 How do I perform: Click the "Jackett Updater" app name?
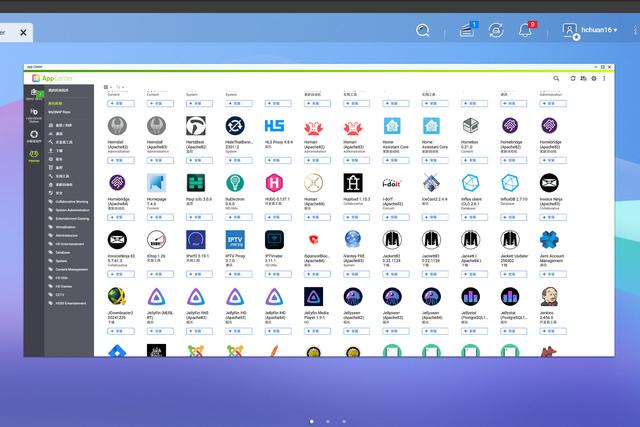pos(514,258)
